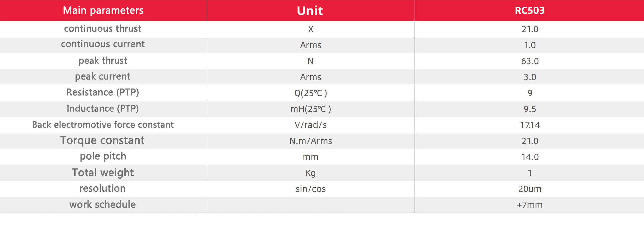Viewport: 644px width, 229px height.
Task: Select "Back electromotive force constant" cell
Action: coord(103,125)
